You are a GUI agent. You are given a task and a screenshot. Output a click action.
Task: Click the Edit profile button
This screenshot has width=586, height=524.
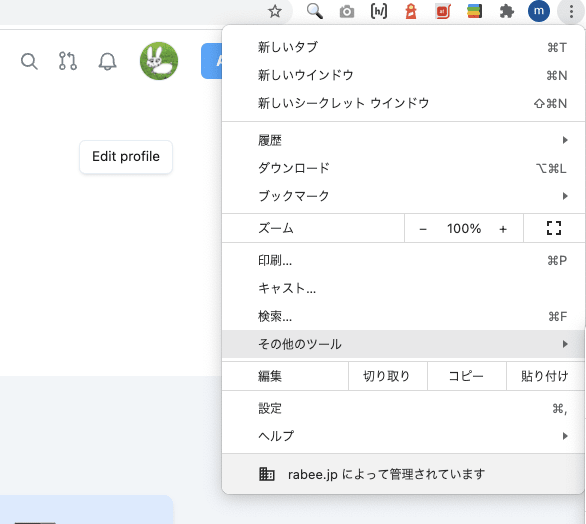tap(126, 157)
